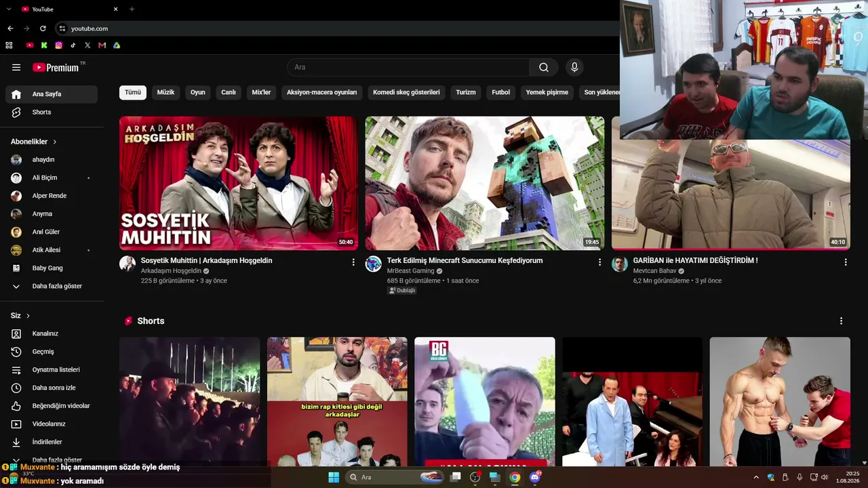Open the TikTok bookmark icon
868x488 pixels.
point(73,45)
